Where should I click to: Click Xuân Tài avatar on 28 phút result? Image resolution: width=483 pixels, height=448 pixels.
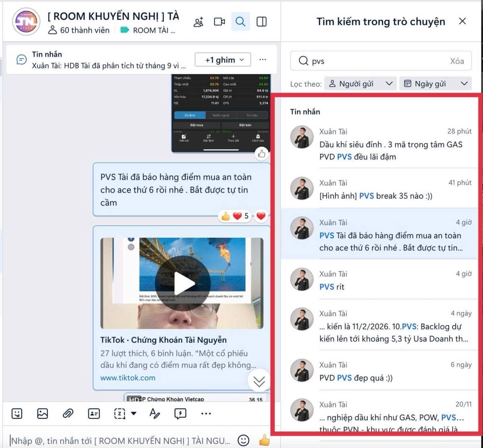click(x=302, y=137)
